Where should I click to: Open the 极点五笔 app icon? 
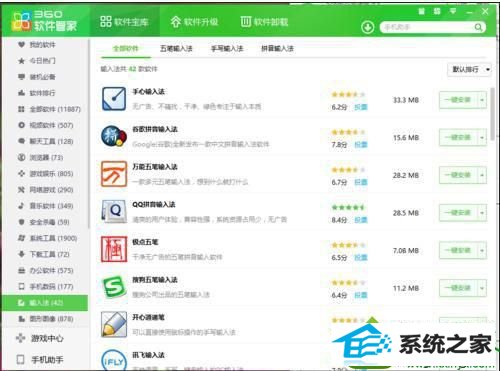pyautogui.click(x=114, y=249)
